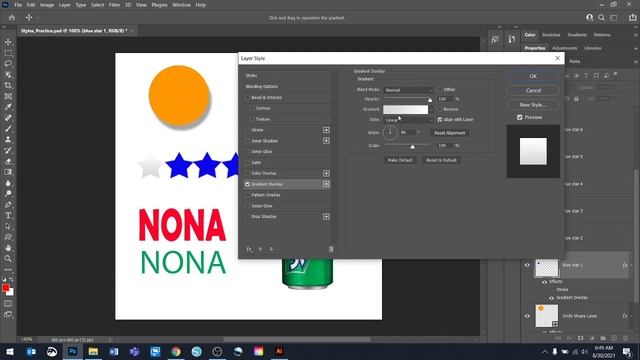The width and height of the screenshot is (640, 360).
Task: Toggle the Dither checkbox
Action: coord(440,89)
